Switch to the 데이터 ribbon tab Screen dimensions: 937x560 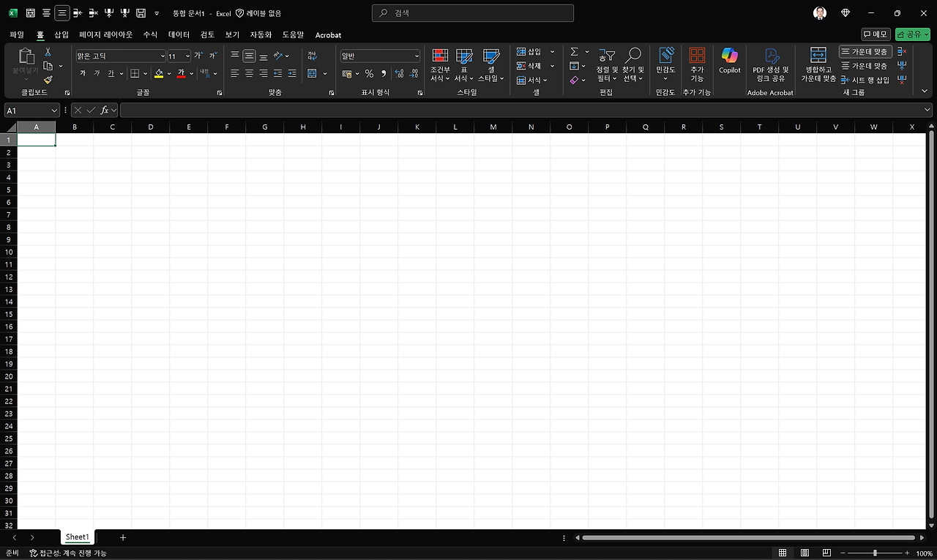(x=179, y=34)
